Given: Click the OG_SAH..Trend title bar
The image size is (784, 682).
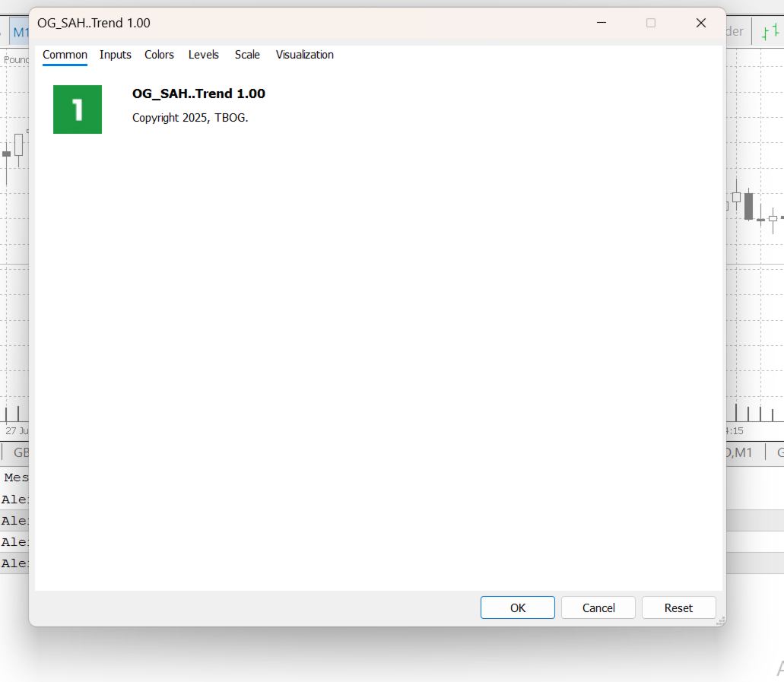Looking at the screenshot, I should pyautogui.click(x=304, y=23).
